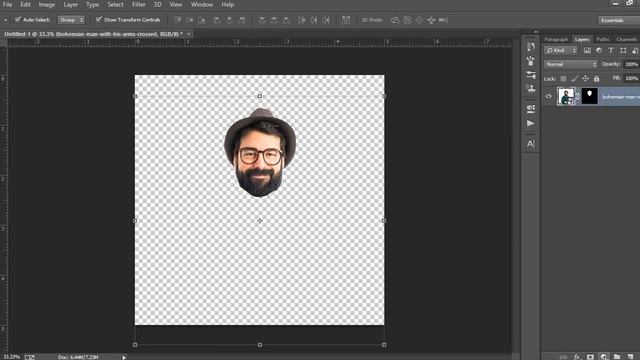Open the Essentials workspace dropdown
The image size is (640, 360).
[x=619, y=20]
